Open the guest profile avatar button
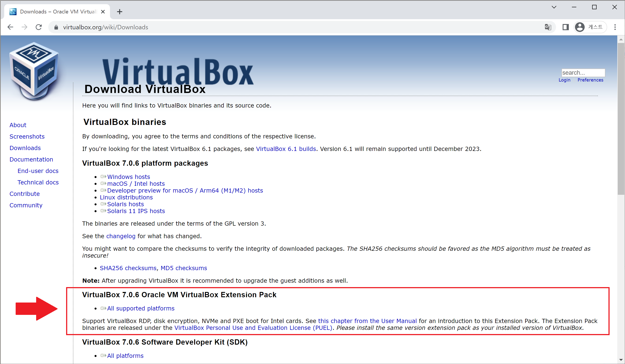 click(590, 27)
